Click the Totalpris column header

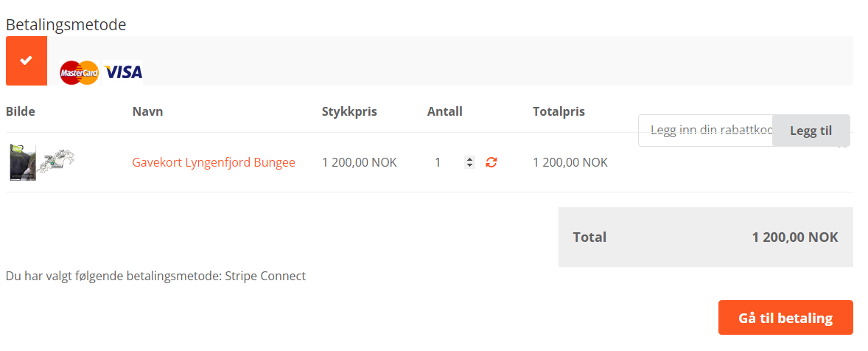(559, 112)
